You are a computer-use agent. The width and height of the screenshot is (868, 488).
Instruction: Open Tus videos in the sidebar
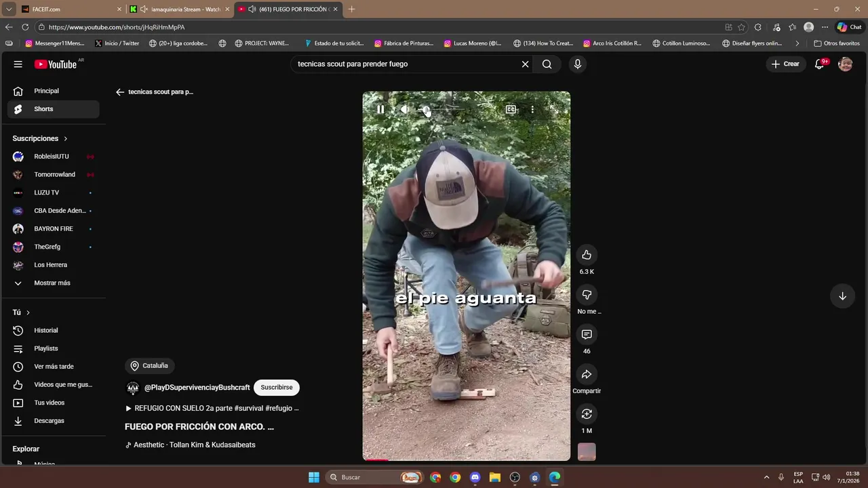54,403
